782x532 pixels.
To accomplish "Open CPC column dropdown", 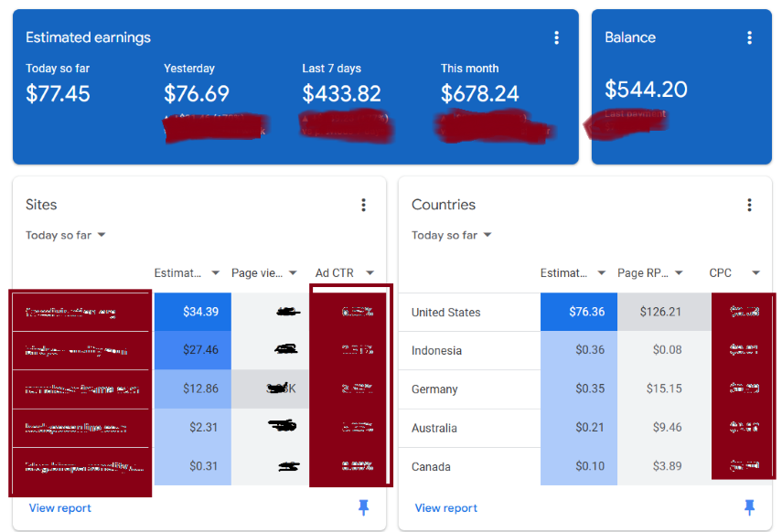I will coord(755,272).
